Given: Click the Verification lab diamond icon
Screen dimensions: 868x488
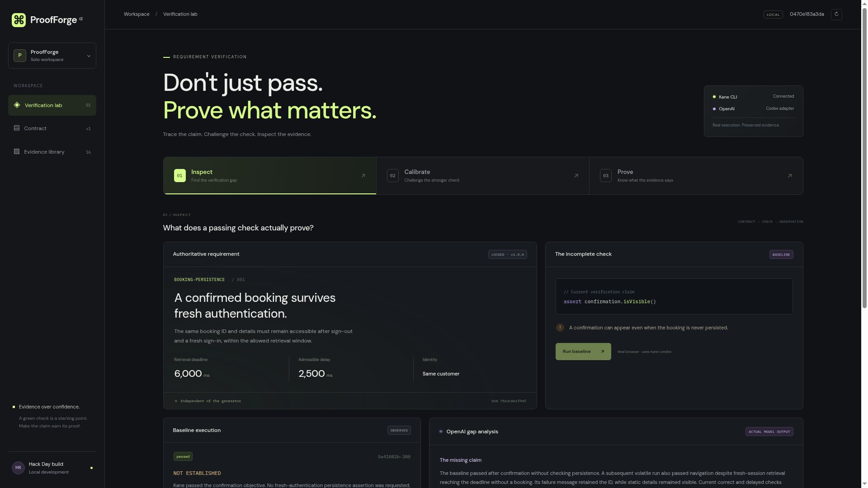Looking at the screenshot, I should coord(17,105).
